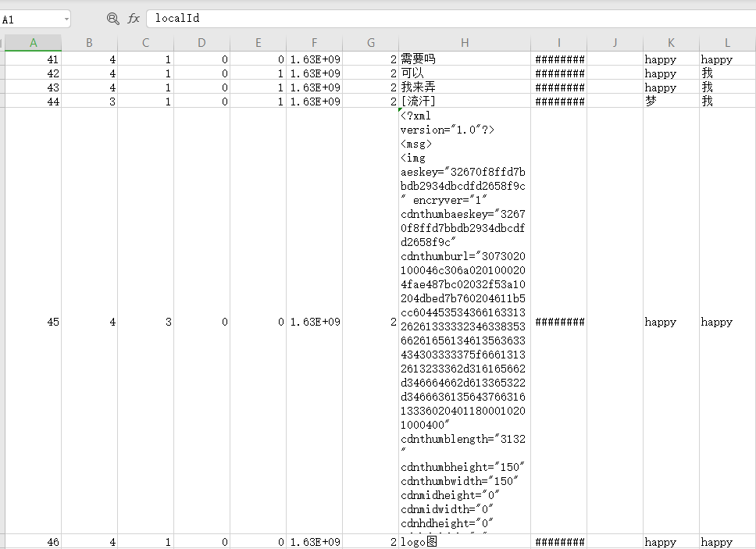Select column H header

(x=465, y=43)
